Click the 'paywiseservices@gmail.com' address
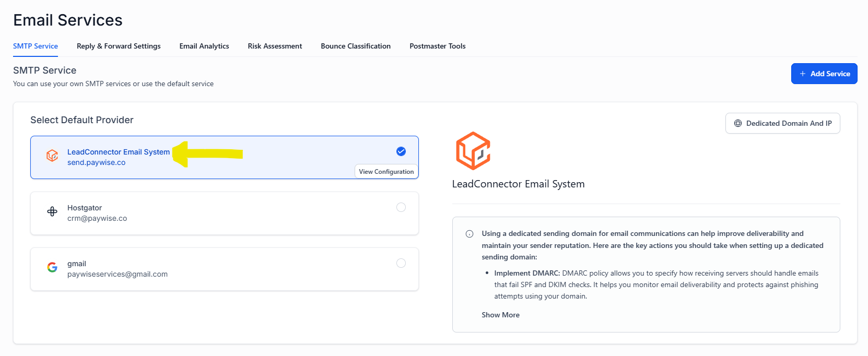The image size is (868, 356). [x=118, y=274]
